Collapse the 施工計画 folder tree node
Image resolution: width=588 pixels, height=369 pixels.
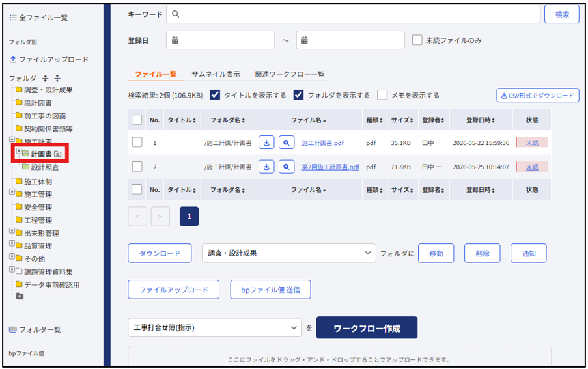tap(12, 139)
